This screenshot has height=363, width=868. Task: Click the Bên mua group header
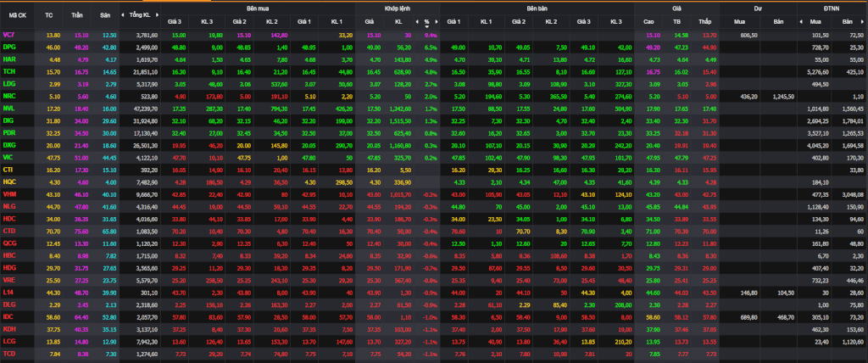click(259, 8)
